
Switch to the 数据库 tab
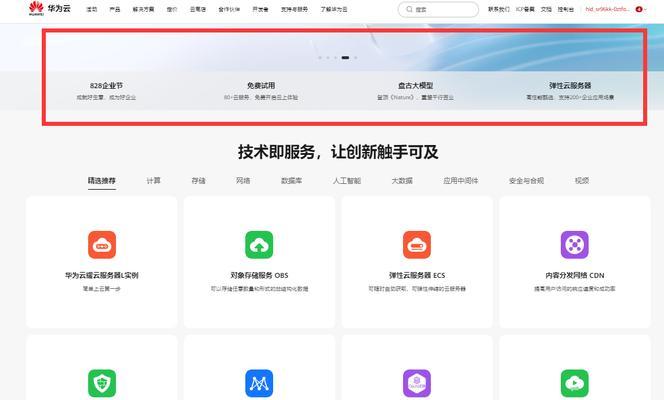291,181
